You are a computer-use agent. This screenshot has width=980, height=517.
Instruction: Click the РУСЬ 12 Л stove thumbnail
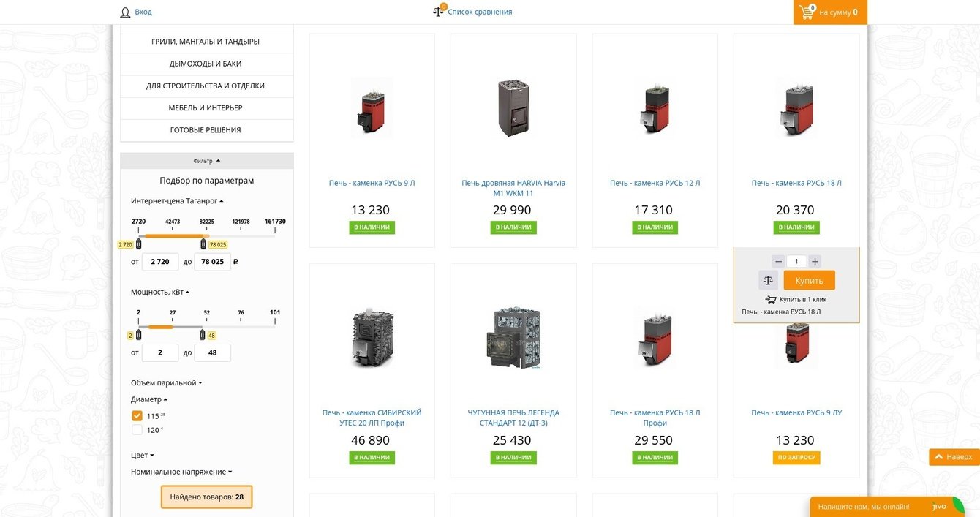(655, 107)
